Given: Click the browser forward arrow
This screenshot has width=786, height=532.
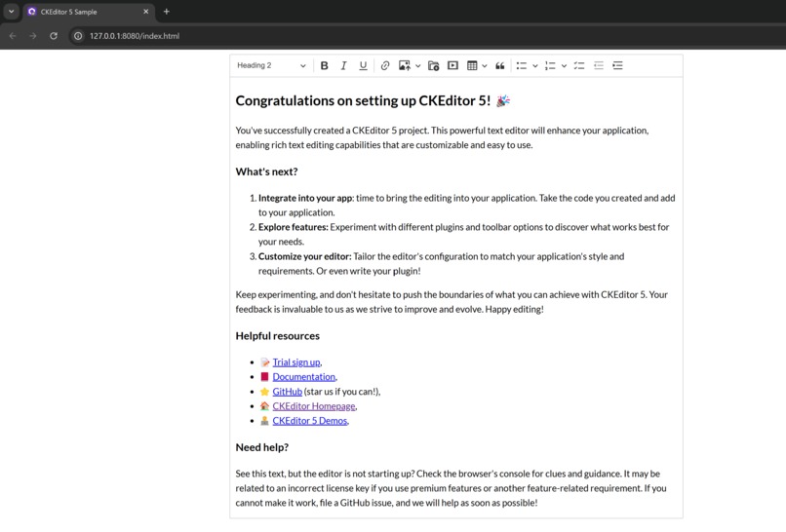Looking at the screenshot, I should click(33, 36).
